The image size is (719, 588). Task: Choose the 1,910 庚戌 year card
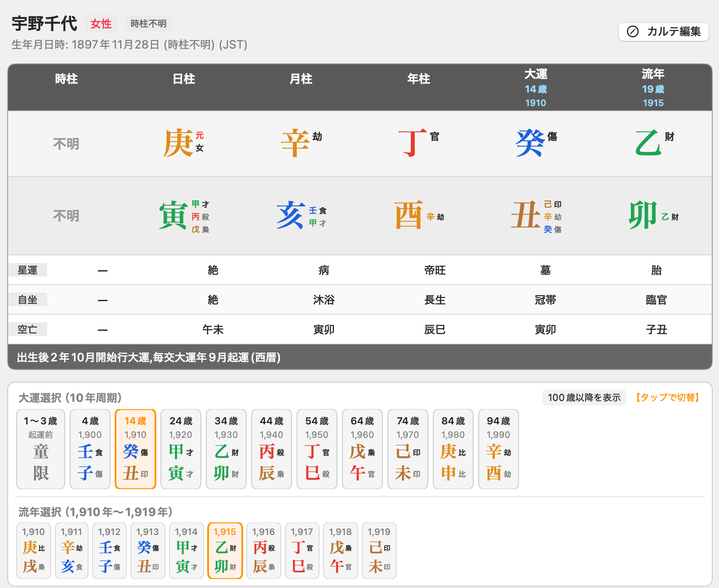(34, 551)
